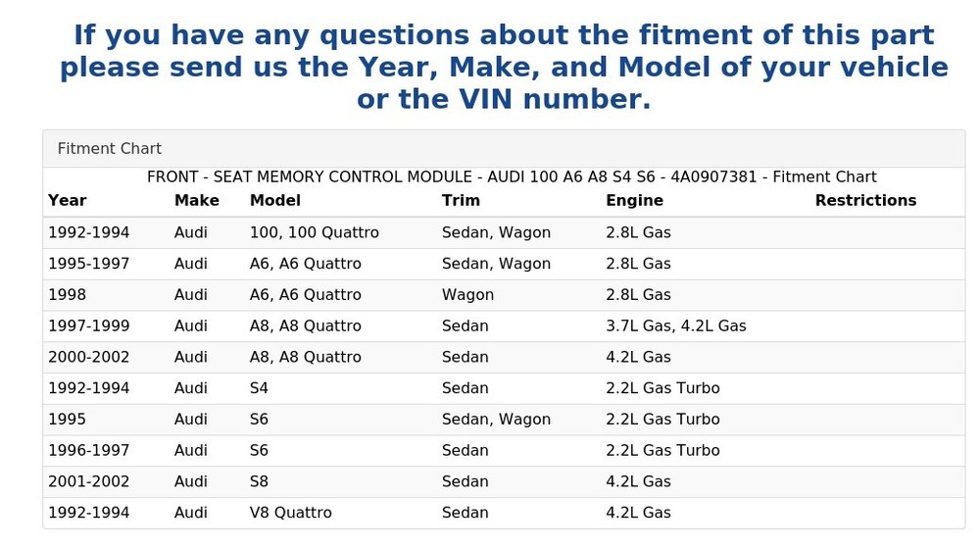Click the 1996-1997 year cell
The image size is (980, 548).
[x=89, y=451]
